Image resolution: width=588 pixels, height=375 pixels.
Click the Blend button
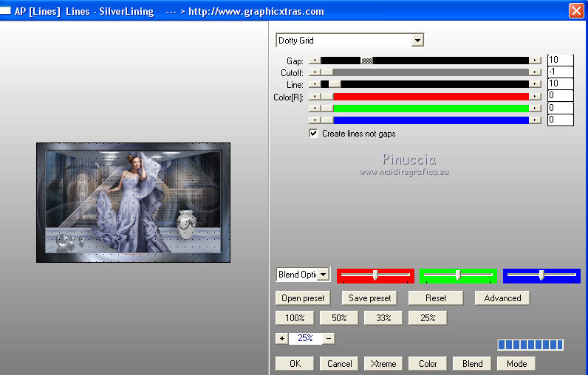click(472, 364)
